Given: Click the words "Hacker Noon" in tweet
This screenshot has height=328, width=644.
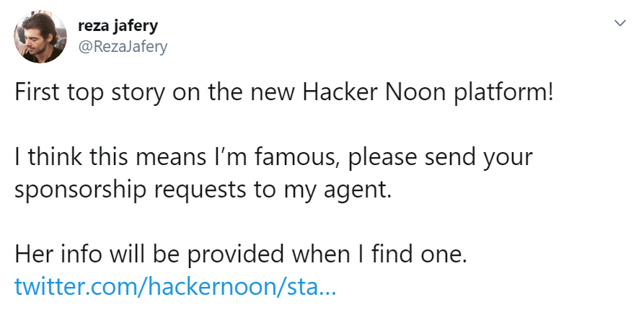Looking at the screenshot, I should [x=374, y=92].
